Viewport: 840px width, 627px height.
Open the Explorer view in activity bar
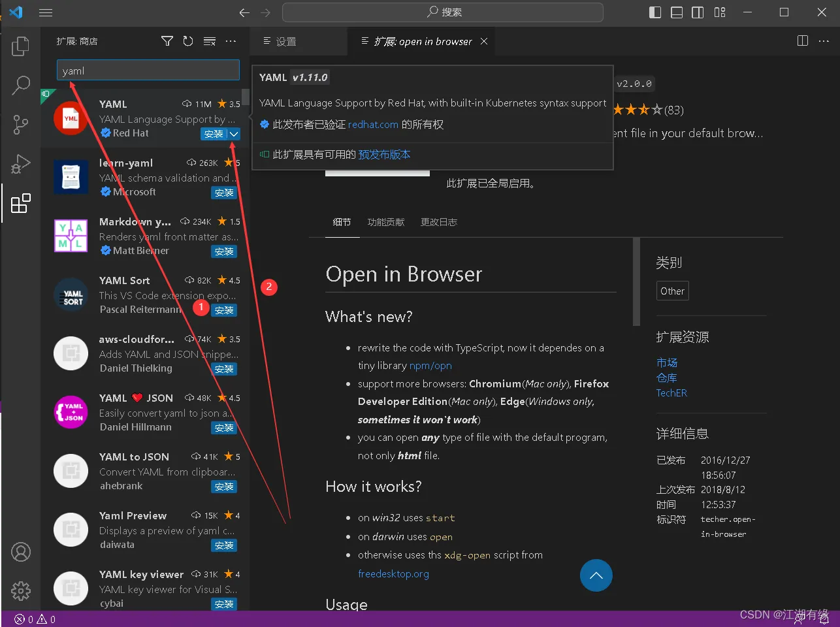[x=21, y=46]
